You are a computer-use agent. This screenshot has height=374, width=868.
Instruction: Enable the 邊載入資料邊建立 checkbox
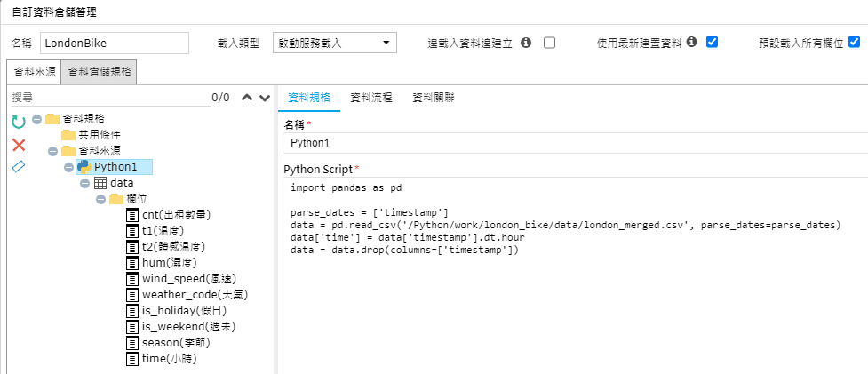coord(549,43)
